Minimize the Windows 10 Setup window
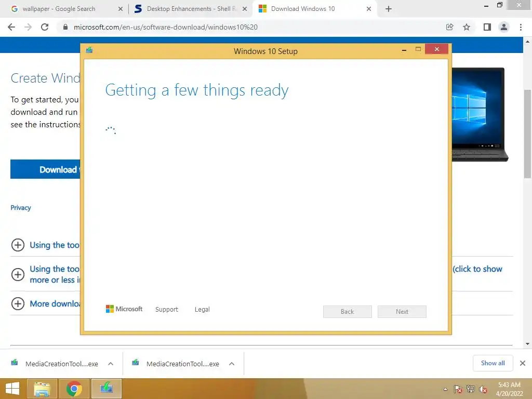The width and height of the screenshot is (532, 399). pos(404,50)
